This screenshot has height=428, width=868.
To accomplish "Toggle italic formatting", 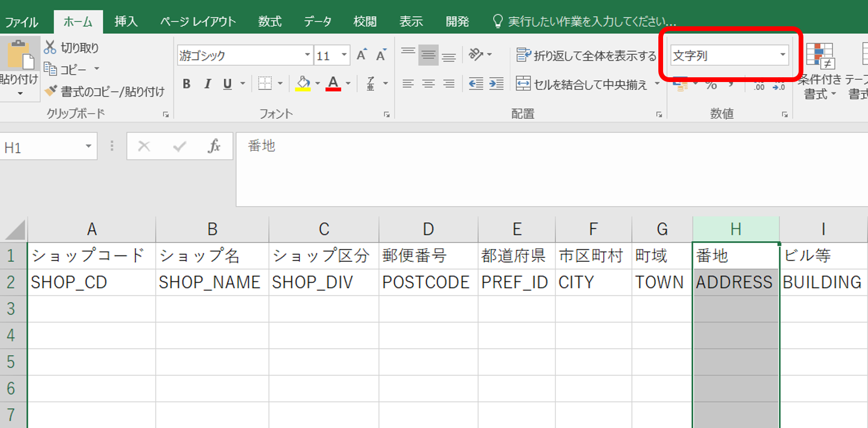I will click(x=208, y=84).
